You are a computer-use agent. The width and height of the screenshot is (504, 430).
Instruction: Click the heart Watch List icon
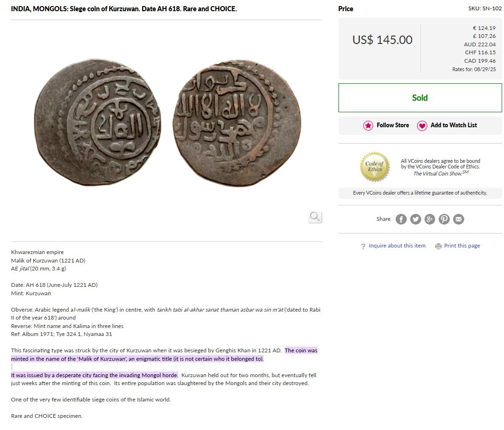point(422,125)
